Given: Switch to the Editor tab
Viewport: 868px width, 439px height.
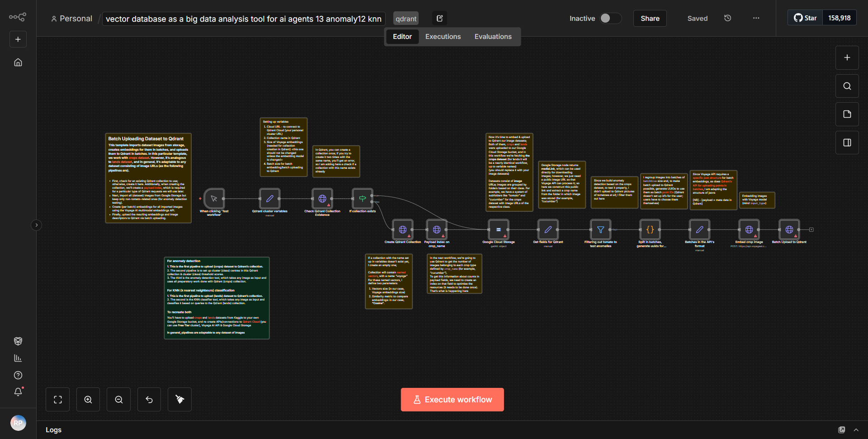Looking at the screenshot, I should [x=402, y=37].
